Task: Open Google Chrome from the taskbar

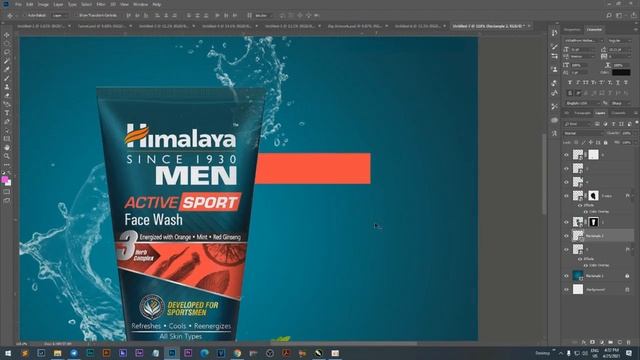Action: (237, 353)
